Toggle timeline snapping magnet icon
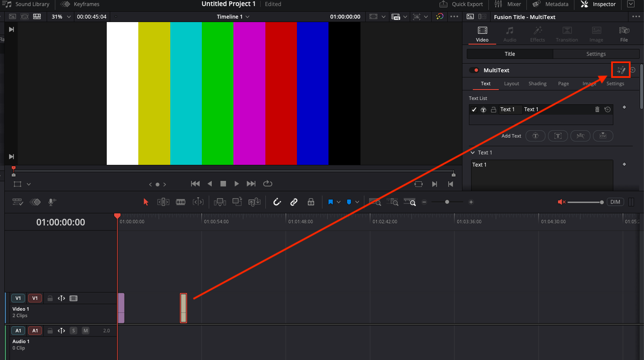The image size is (644, 360). [x=277, y=202]
